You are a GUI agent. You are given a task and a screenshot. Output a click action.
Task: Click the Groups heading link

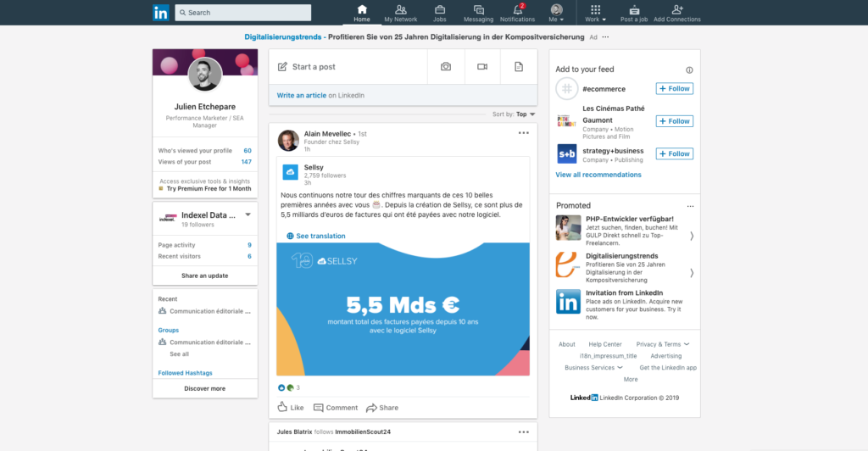point(169,330)
